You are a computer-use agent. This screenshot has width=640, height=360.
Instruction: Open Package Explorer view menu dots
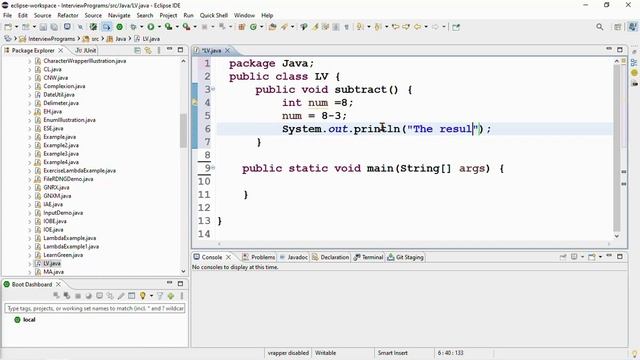[x=159, y=50]
